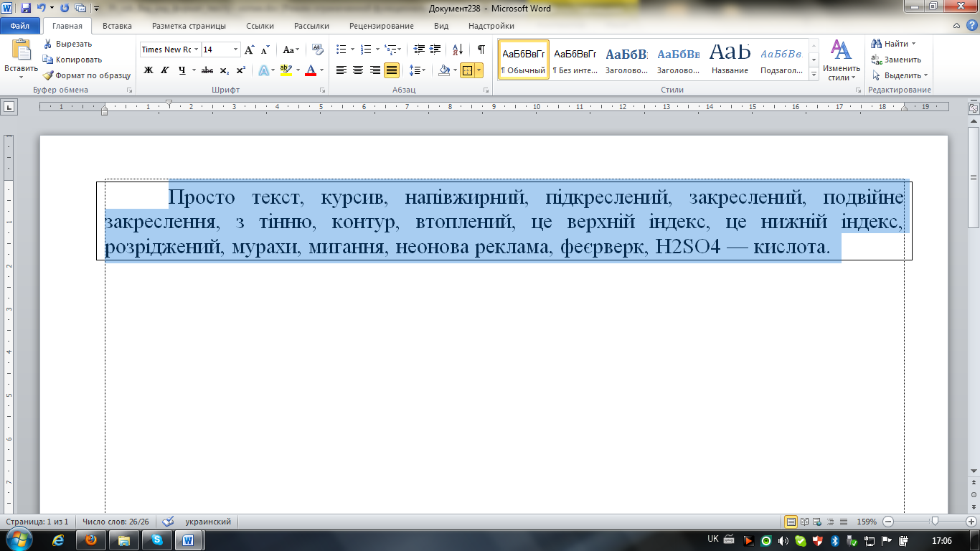
Task: Switch to Review (Рецензирование) tab
Action: [381, 26]
